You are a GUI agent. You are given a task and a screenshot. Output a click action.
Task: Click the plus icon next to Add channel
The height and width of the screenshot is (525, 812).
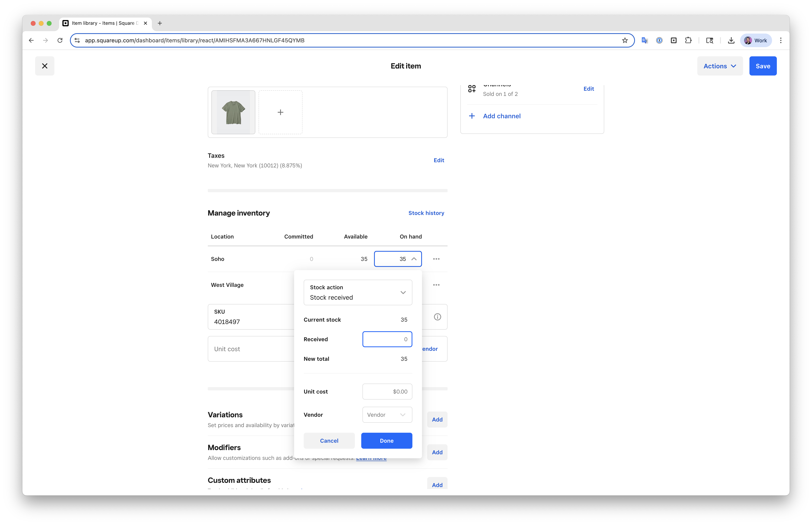click(472, 116)
